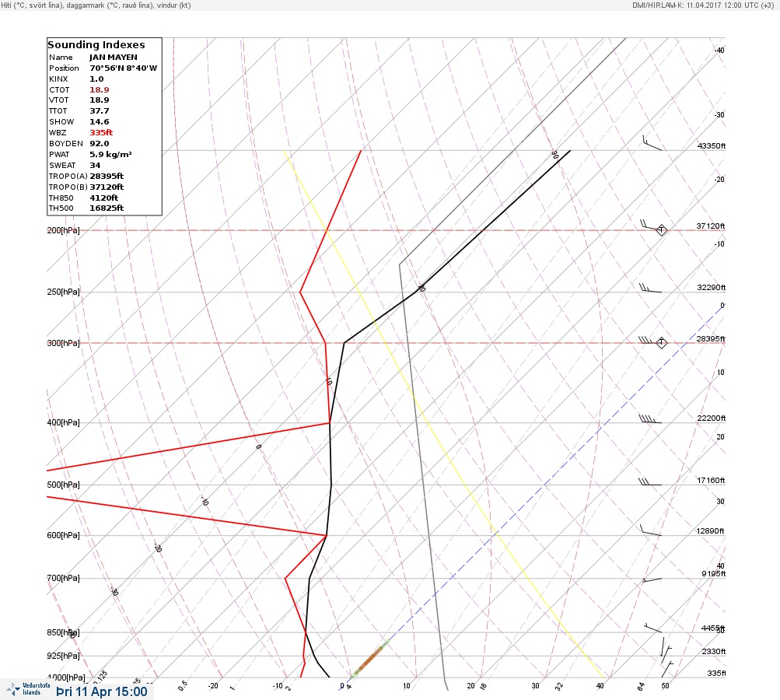The height and width of the screenshot is (700, 780).
Task: Click the DMI/HIRLAM-K model run header text
Action: (x=703, y=5)
